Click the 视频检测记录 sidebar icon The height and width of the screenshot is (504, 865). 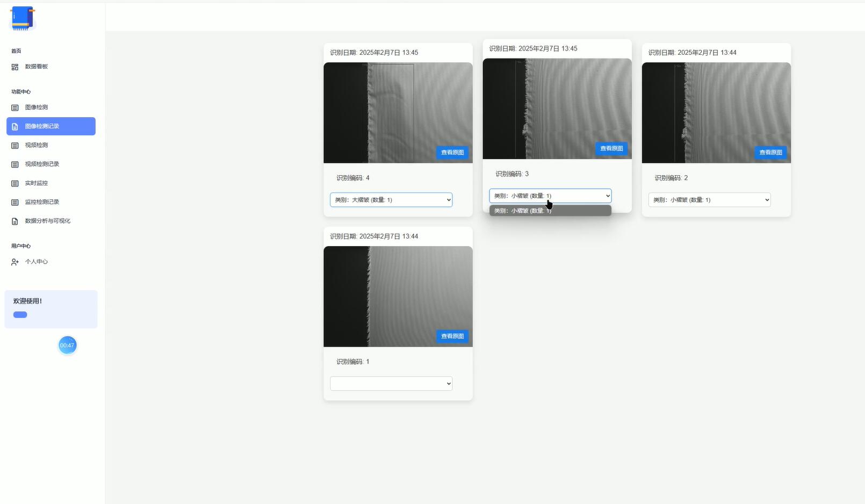coord(15,164)
